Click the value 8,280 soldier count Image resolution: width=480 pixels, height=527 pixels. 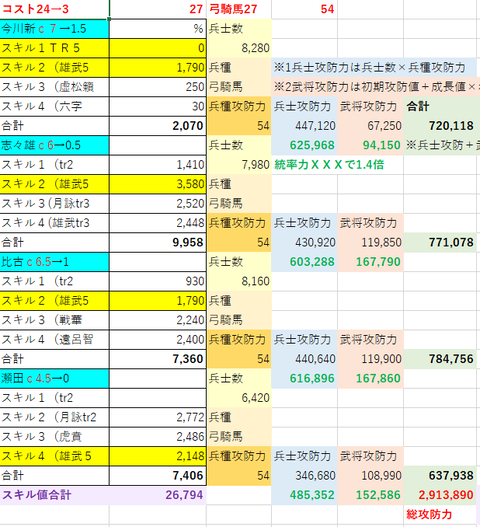click(239, 48)
